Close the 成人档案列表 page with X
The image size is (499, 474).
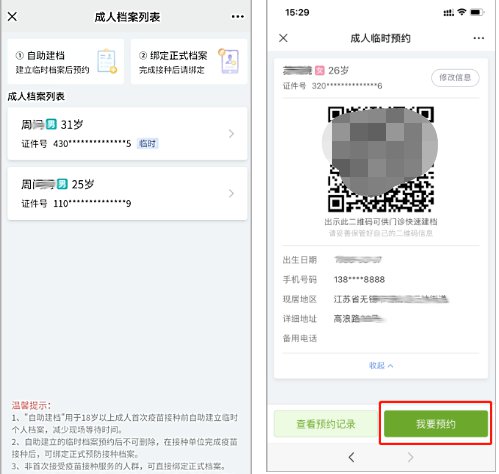tap(12, 16)
